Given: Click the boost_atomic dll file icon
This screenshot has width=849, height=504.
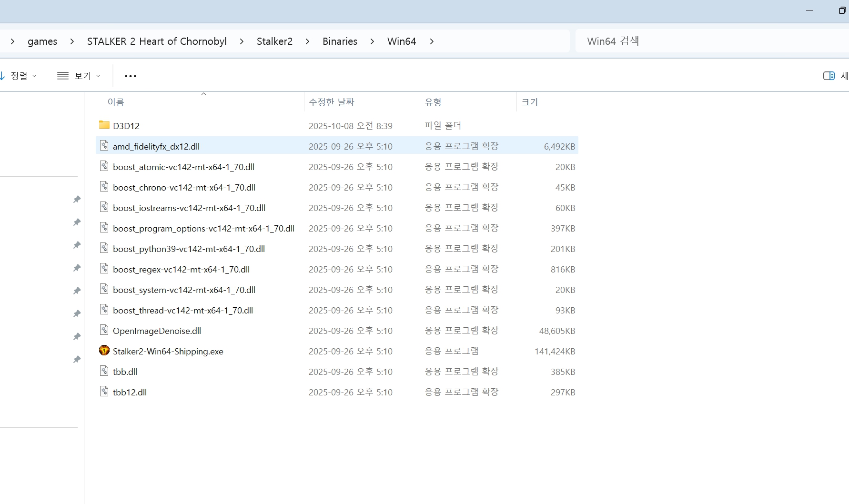Looking at the screenshot, I should click(x=104, y=166).
